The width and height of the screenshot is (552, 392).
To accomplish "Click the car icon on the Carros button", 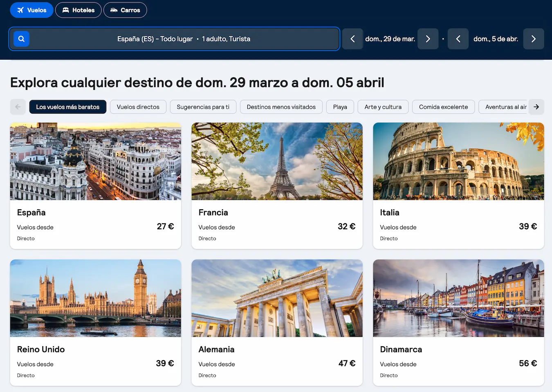I will (x=113, y=10).
